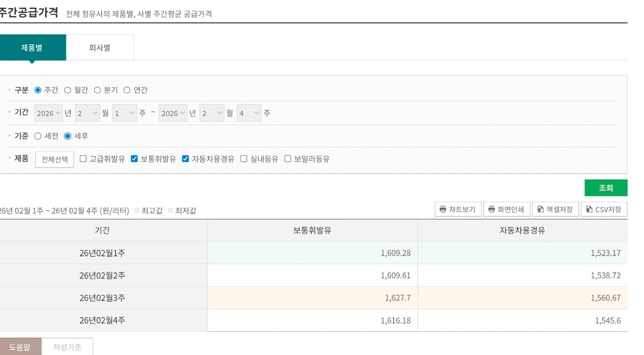
Task: Uncheck the 자동차용경유 checkbox
Action: point(186,159)
